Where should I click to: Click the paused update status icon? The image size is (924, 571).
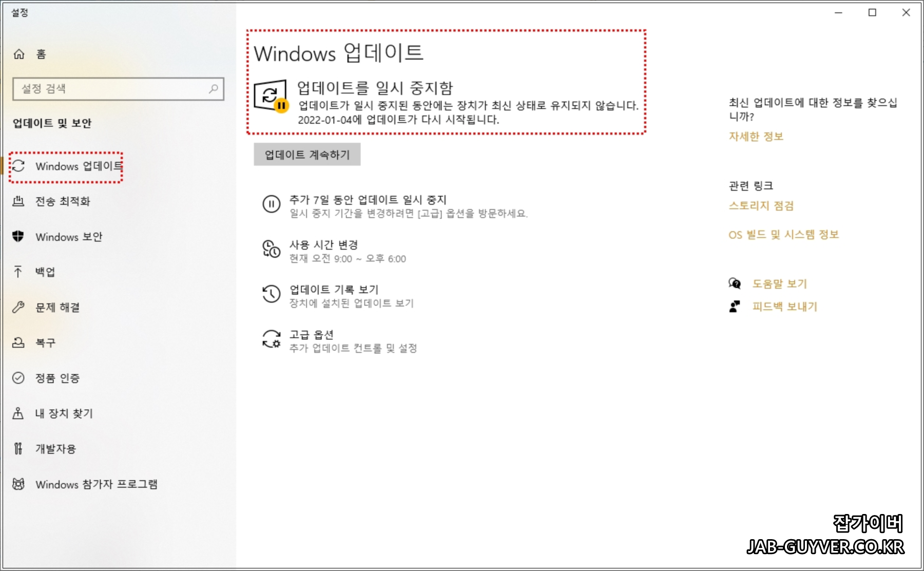[x=272, y=97]
